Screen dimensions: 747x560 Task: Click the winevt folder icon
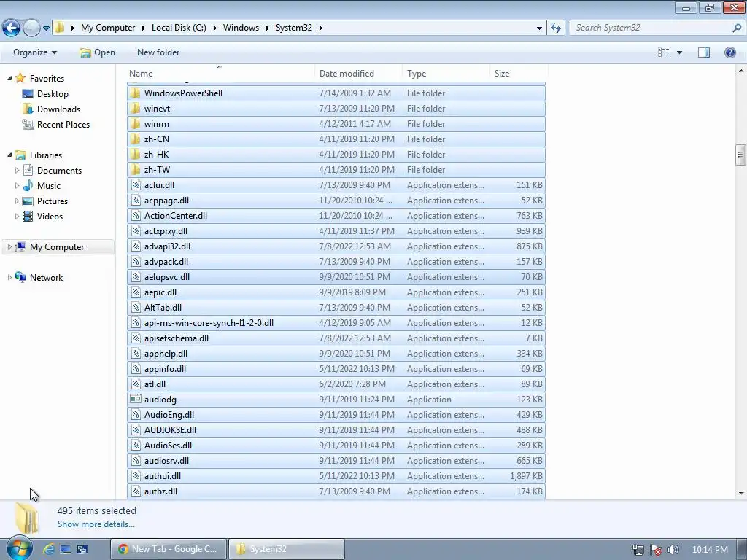click(136, 108)
